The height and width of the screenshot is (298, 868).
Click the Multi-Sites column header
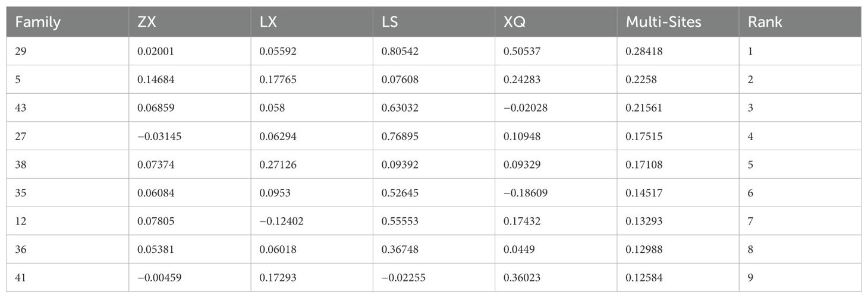tap(663, 23)
